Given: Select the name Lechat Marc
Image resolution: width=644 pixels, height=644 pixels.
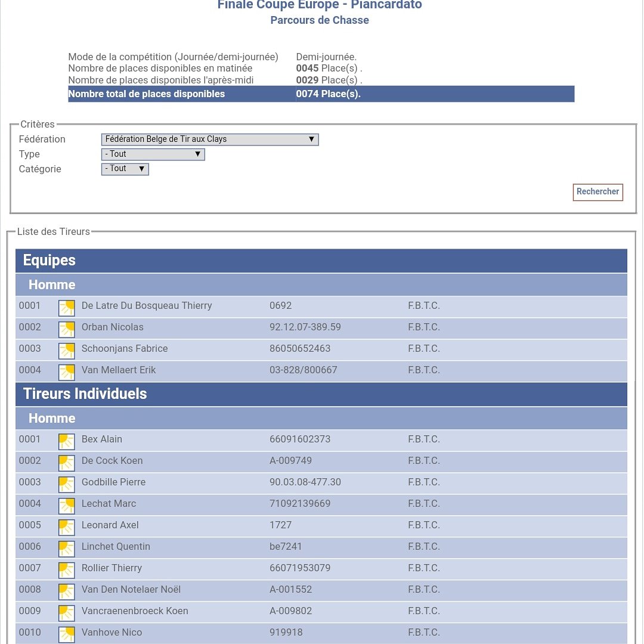Looking at the screenshot, I should coord(109,503).
